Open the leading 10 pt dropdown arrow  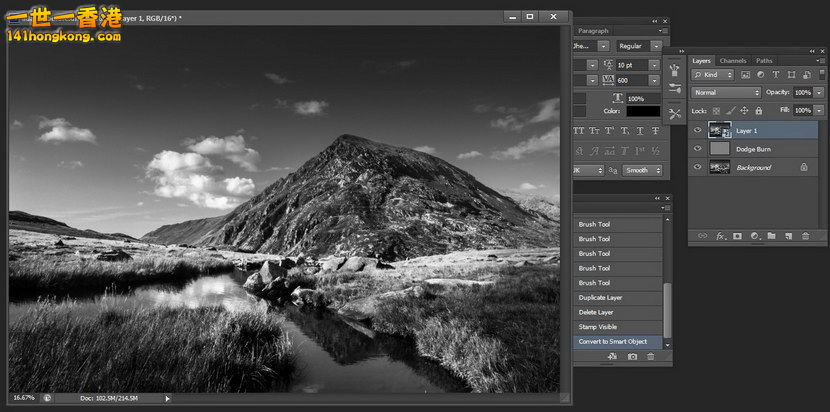tap(655, 65)
